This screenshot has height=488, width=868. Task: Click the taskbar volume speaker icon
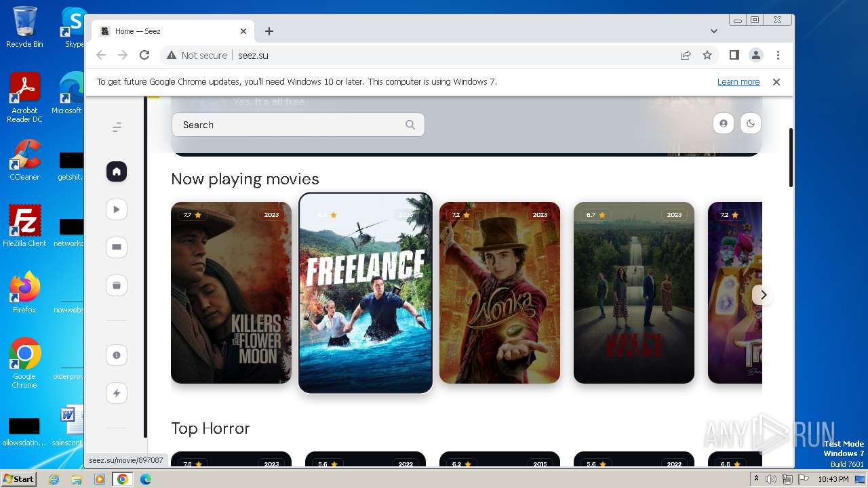771,479
